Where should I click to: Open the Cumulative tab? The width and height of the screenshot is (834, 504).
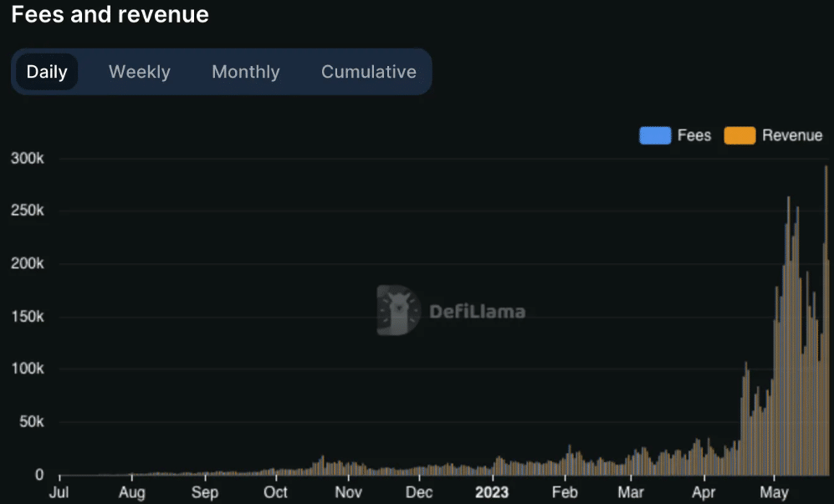click(369, 72)
